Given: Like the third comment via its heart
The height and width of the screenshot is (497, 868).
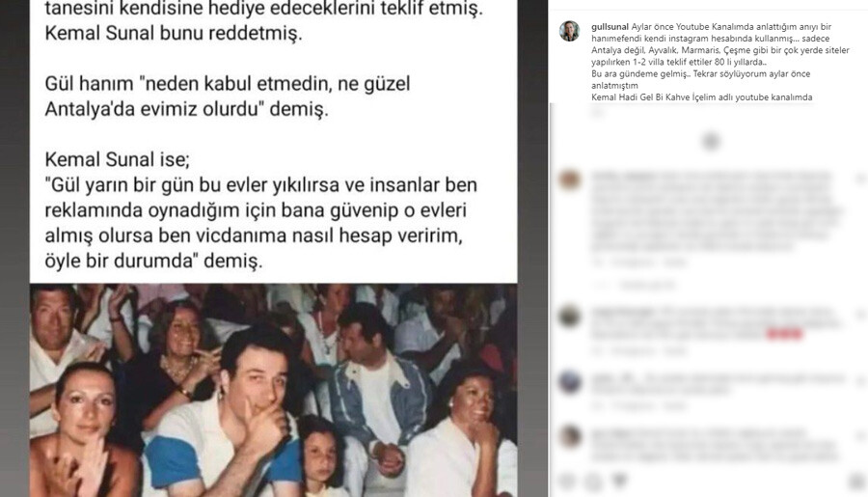Looking at the screenshot, I should tap(860, 381).
